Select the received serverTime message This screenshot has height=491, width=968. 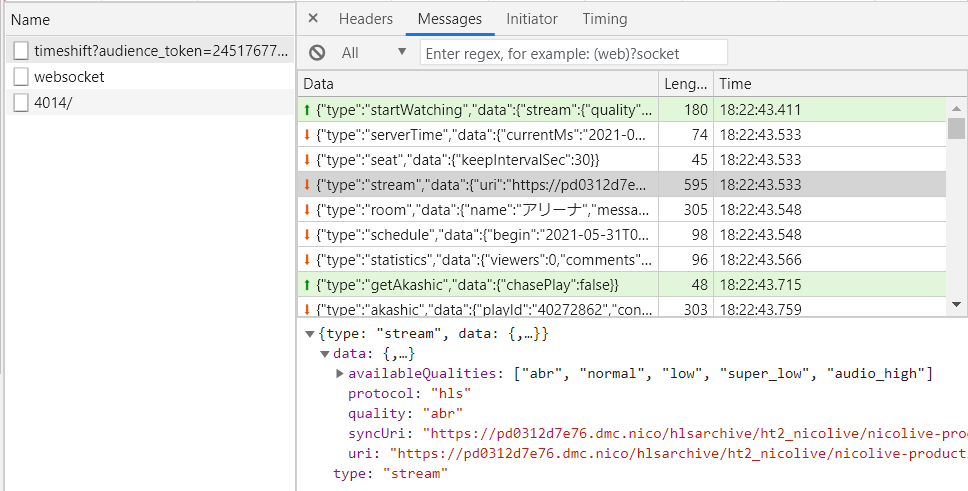[x=480, y=134]
